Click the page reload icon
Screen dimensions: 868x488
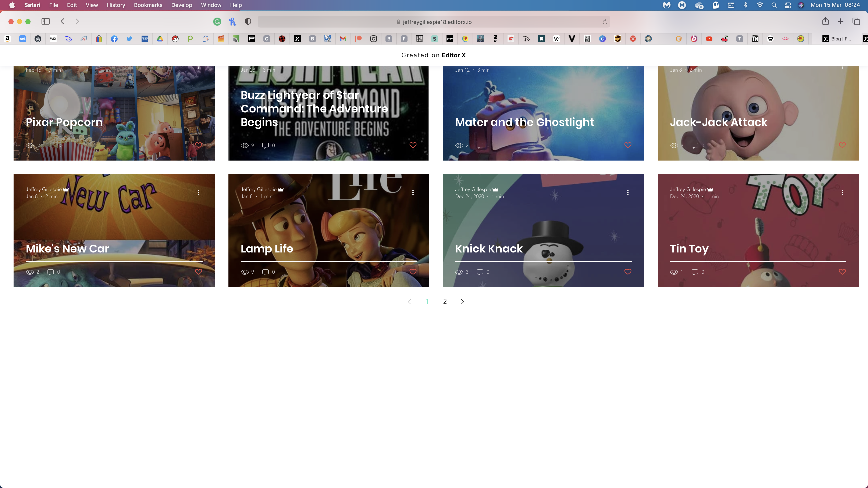point(605,22)
